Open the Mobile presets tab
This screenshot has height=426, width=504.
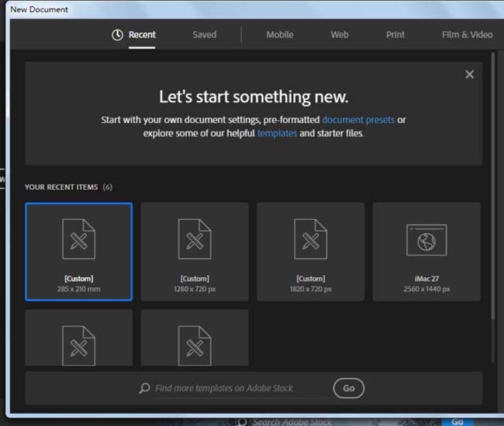click(x=280, y=35)
